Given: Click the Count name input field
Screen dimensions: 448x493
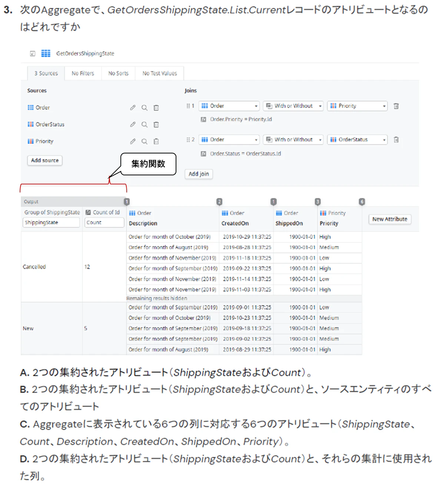Looking at the screenshot, I should click(x=104, y=222).
